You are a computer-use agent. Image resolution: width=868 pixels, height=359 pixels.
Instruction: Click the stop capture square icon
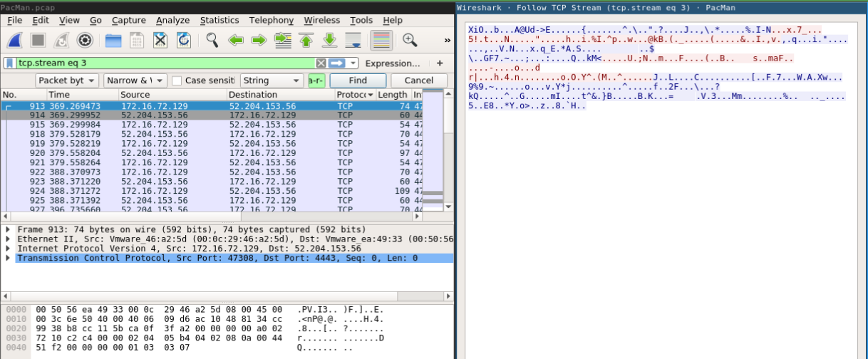pos(38,40)
